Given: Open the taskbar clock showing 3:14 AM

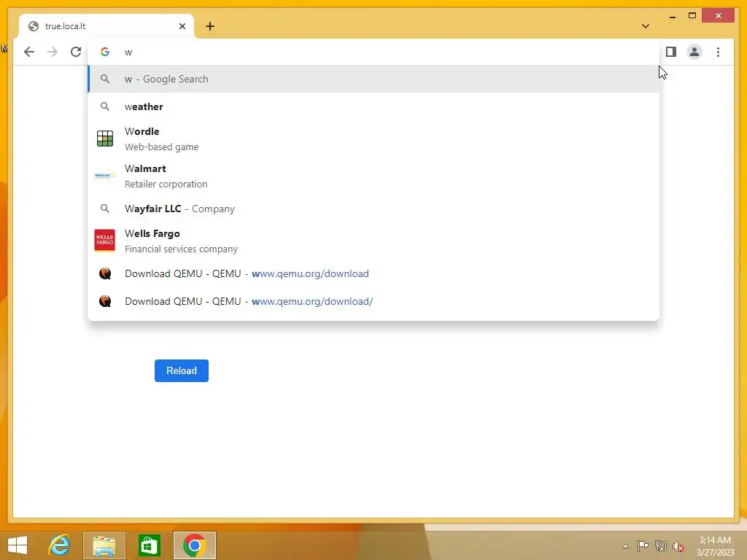Looking at the screenshot, I should point(715,546).
